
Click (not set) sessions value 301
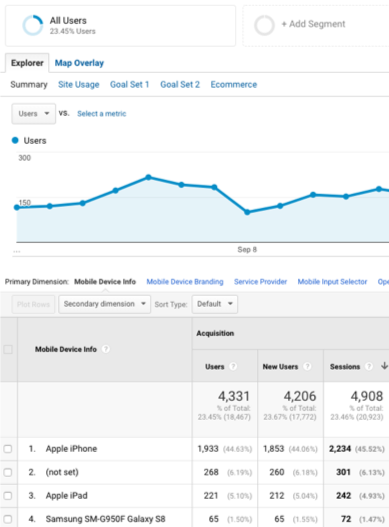343,472
